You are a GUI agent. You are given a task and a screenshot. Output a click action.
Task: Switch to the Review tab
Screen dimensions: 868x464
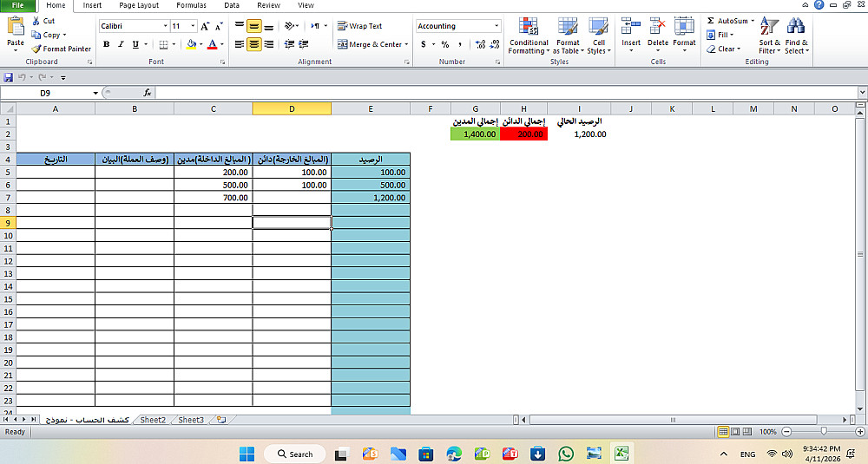[268, 5]
